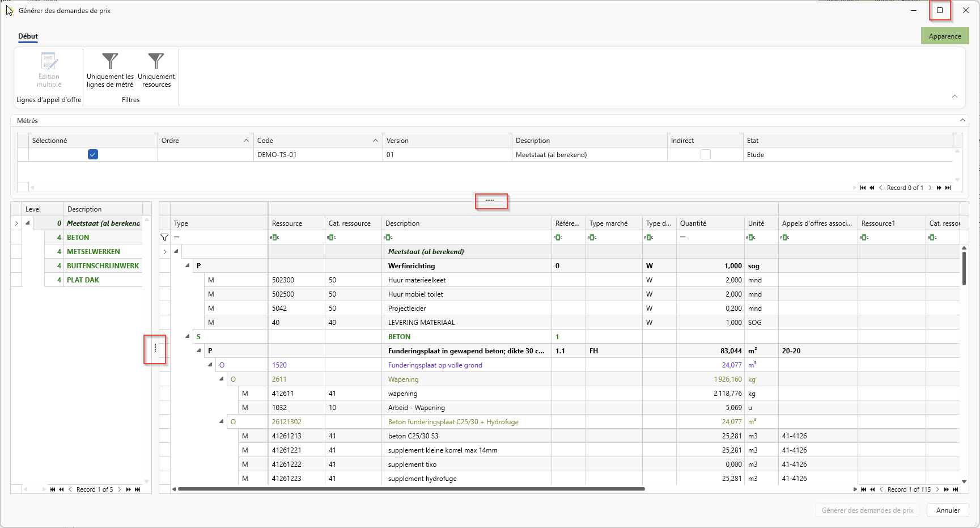Collapse the BETON section row
Image resolution: width=980 pixels, height=528 pixels.
click(x=188, y=336)
